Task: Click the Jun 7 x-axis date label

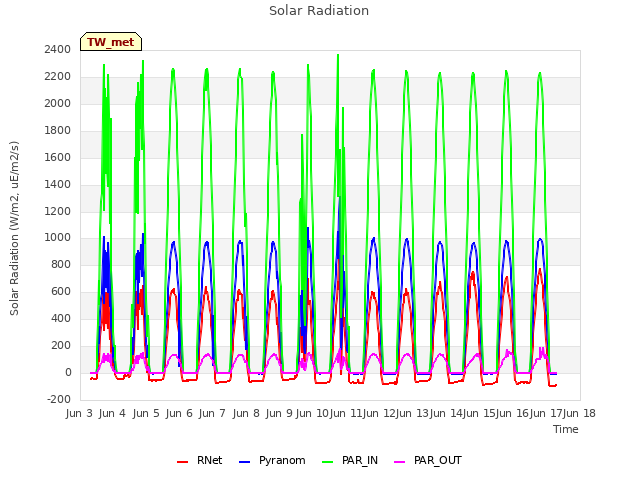Action: tap(212, 413)
